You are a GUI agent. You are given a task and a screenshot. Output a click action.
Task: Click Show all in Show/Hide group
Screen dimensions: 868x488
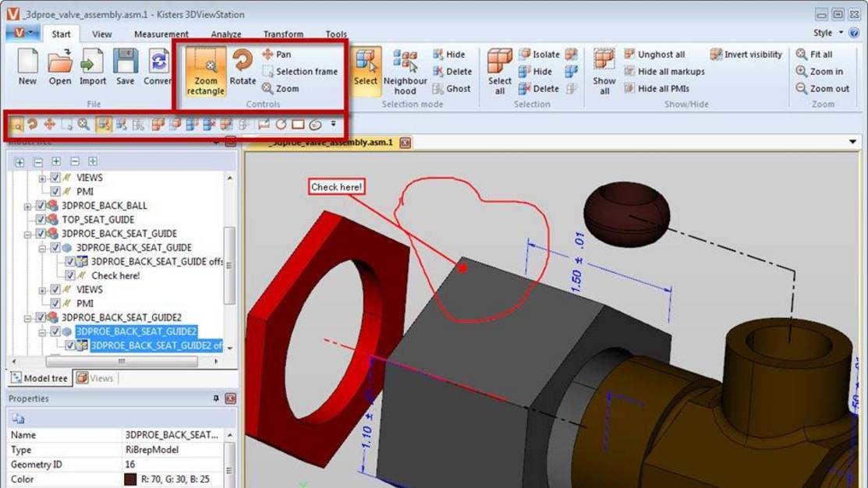(604, 72)
